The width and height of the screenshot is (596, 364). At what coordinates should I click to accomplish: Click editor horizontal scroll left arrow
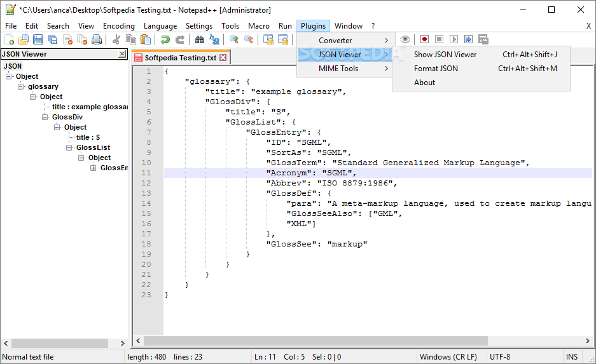(x=139, y=341)
